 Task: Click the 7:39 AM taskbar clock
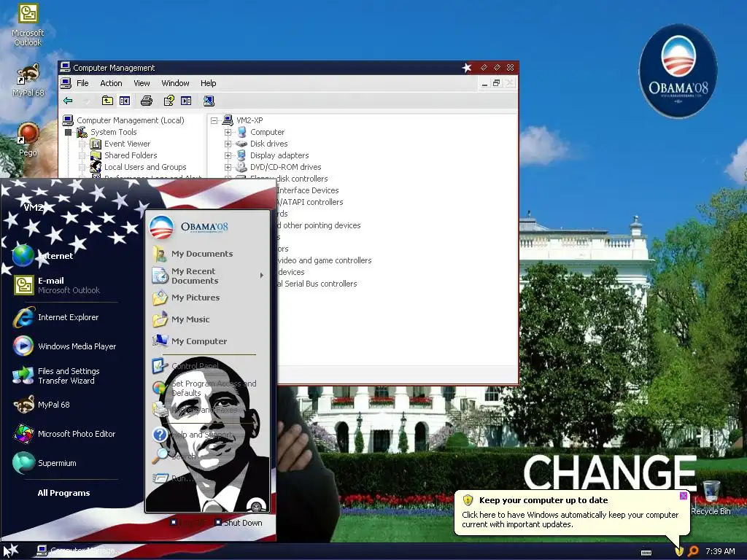coord(720,551)
